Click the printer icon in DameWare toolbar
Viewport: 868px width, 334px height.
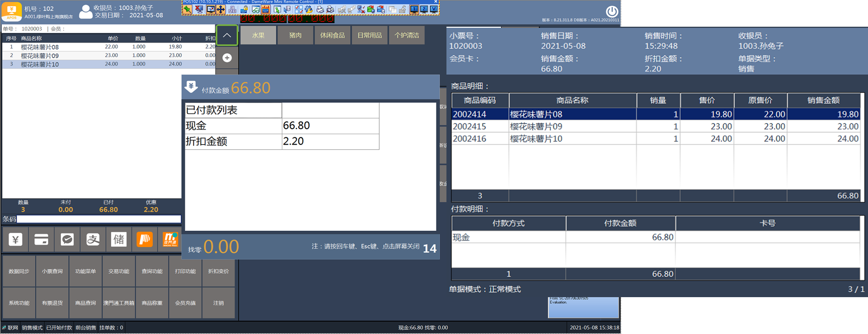click(x=320, y=9)
